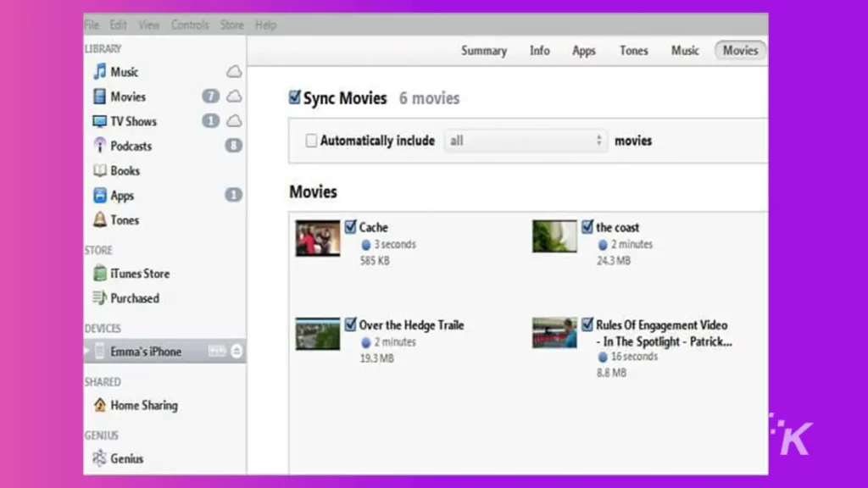Click the battery indicator on Emma's iPhone
This screenshot has height=488, width=868.
pos(217,352)
